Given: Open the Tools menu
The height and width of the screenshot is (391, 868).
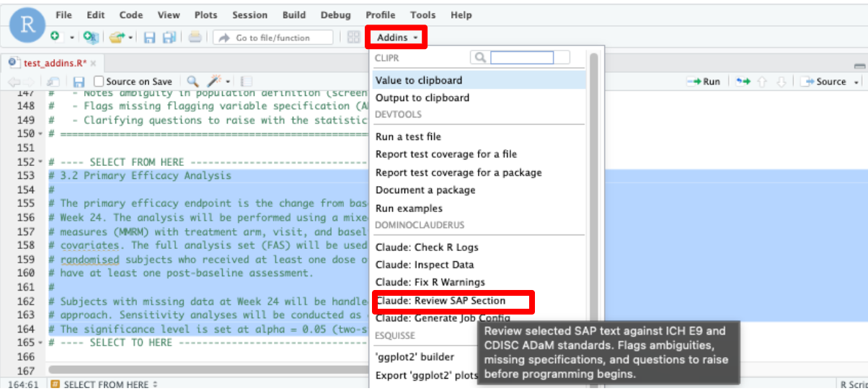Looking at the screenshot, I should pos(423,14).
